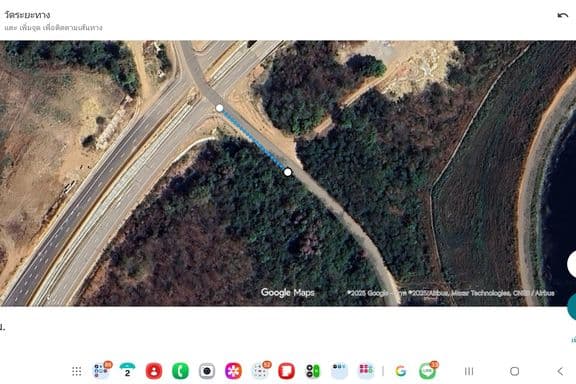Screen dimensions: 576x384
Task: Open the green Phone app
Action: coord(180,371)
